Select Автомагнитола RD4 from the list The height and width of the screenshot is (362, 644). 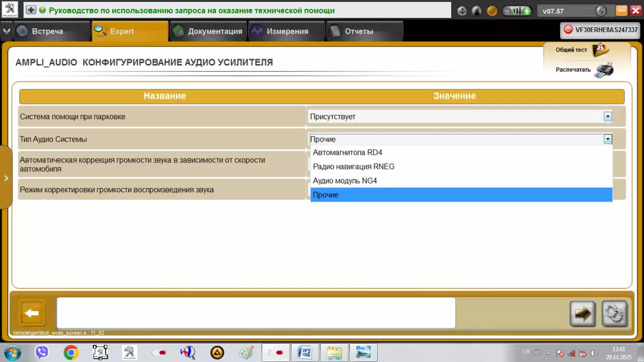point(347,152)
